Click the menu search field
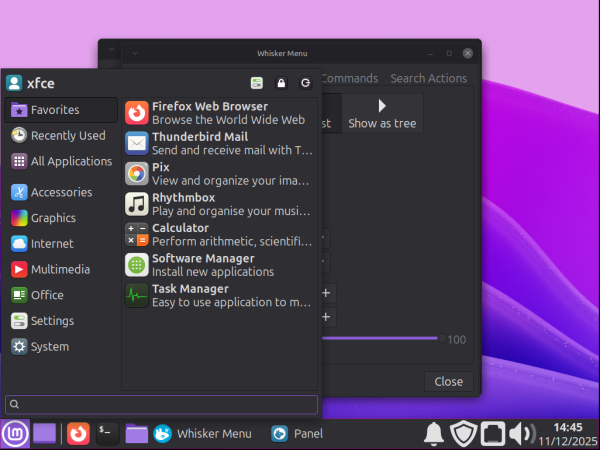Screen dimensions: 600x450 (x=161, y=404)
